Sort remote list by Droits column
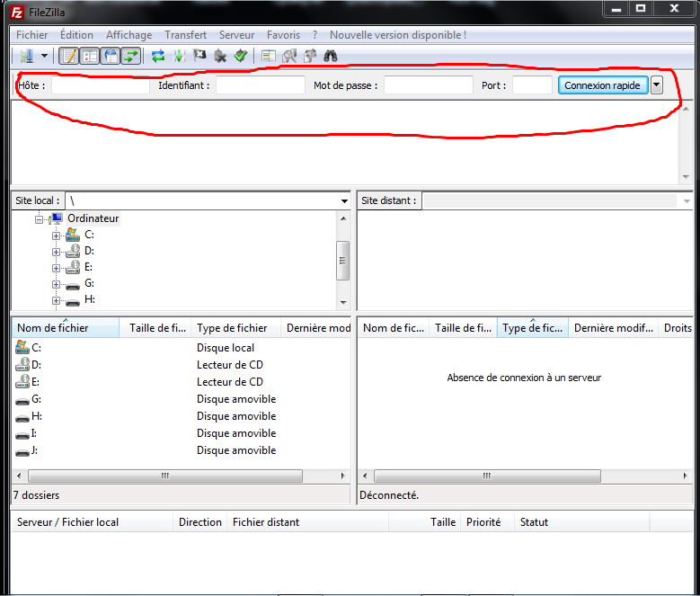Image resolution: width=700 pixels, height=596 pixels. pos(676,328)
